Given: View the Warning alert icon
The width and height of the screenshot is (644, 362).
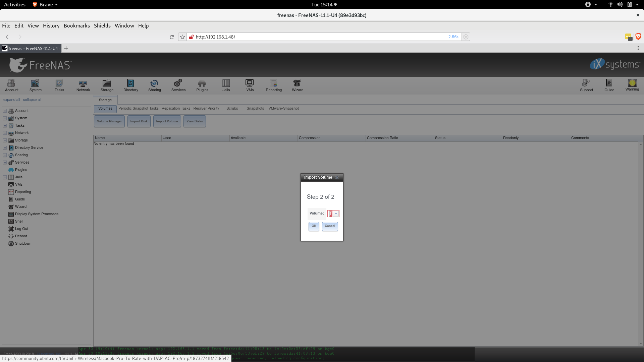Looking at the screenshot, I should (x=632, y=85).
